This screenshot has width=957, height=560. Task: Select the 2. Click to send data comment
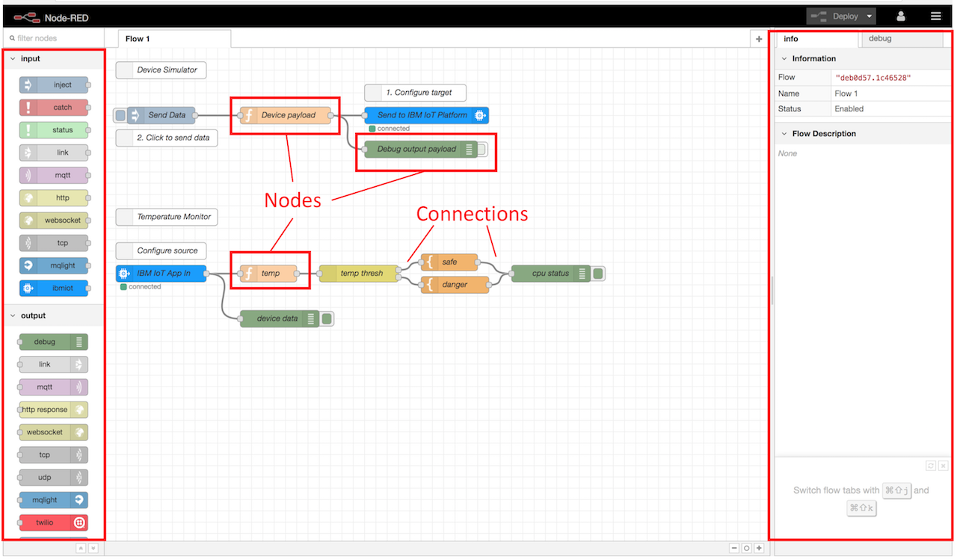point(167,138)
